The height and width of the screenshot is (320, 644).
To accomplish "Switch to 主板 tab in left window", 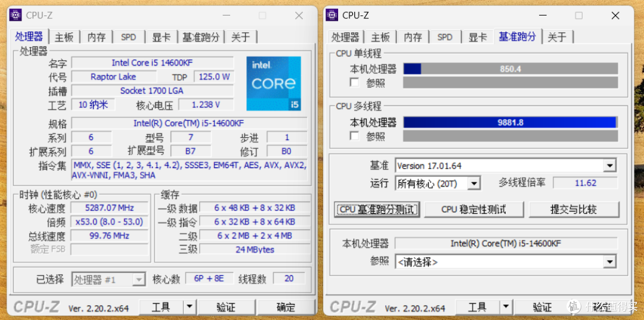I will 64,37.
